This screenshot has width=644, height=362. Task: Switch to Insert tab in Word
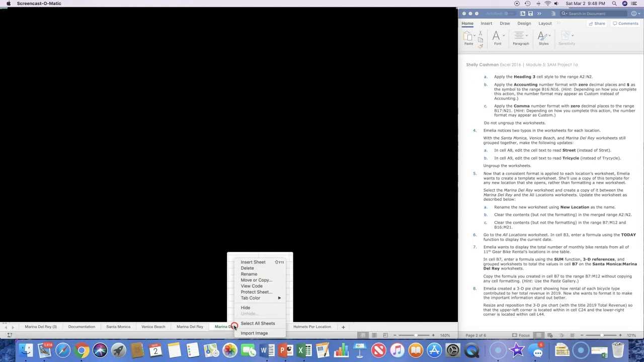click(486, 23)
